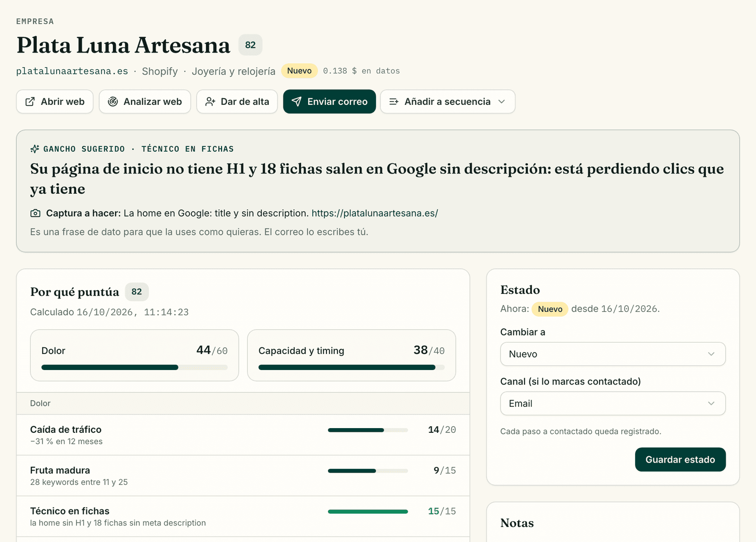The height and width of the screenshot is (542, 756).
Task: Expand the Añadir a secuencia chevron
Action: pyautogui.click(x=502, y=102)
